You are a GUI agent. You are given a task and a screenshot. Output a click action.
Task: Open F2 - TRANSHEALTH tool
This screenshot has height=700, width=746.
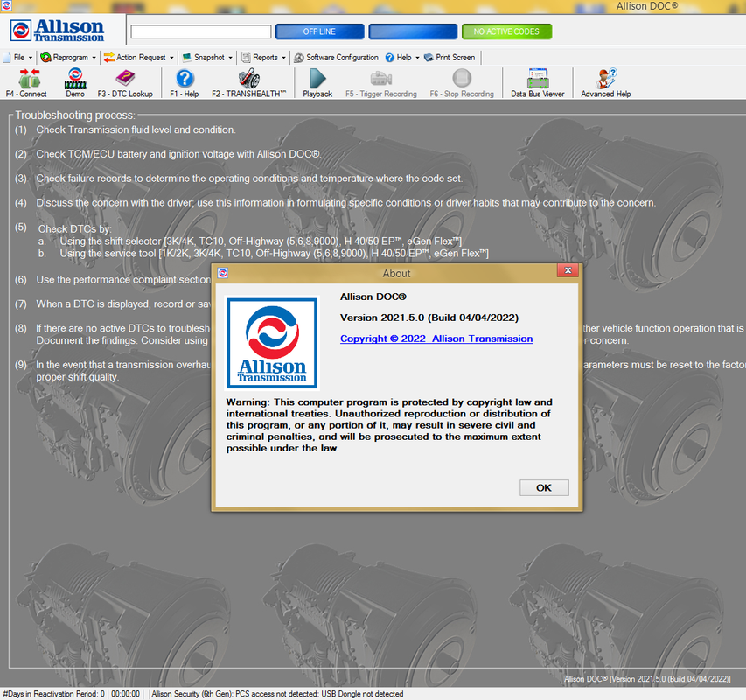[249, 79]
